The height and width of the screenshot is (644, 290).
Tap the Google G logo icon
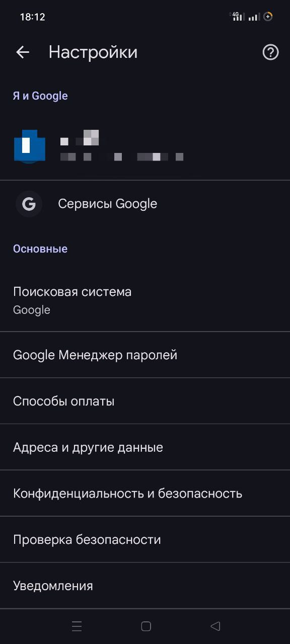pyautogui.click(x=29, y=204)
